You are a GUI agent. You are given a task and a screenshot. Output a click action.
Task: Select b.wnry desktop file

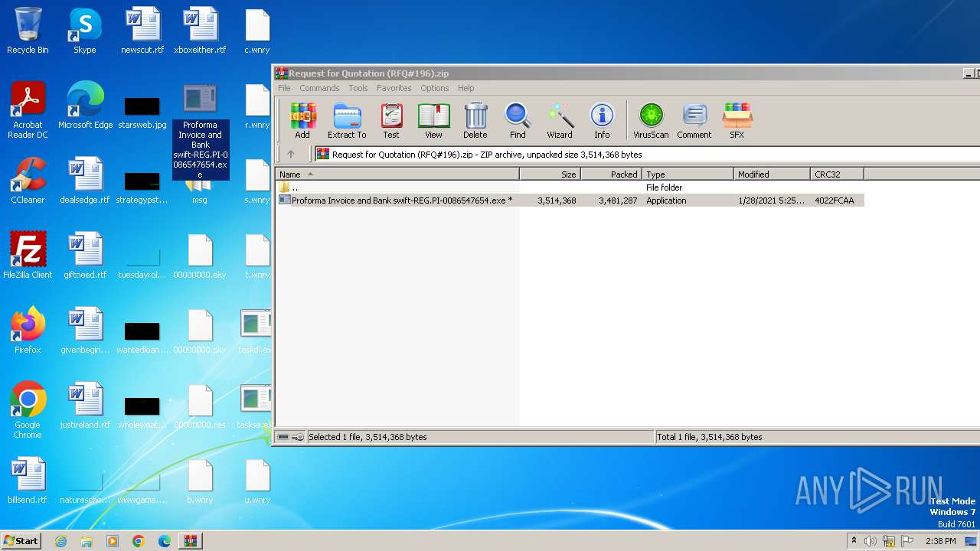[x=200, y=481]
